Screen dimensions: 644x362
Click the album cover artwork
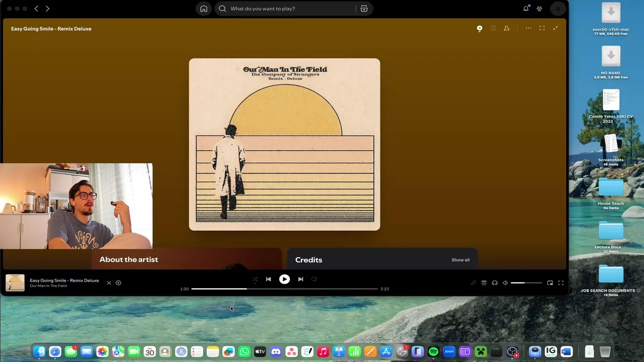[284, 144]
